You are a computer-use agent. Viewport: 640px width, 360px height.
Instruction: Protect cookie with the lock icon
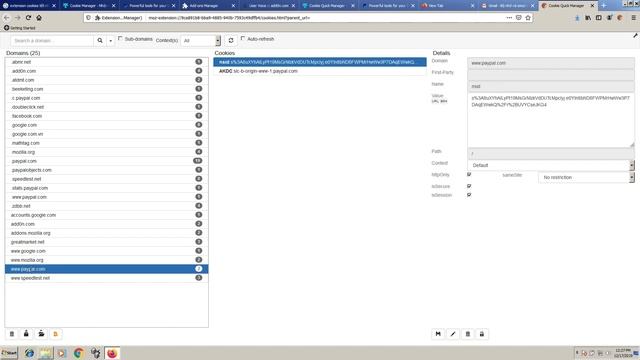click(482, 334)
